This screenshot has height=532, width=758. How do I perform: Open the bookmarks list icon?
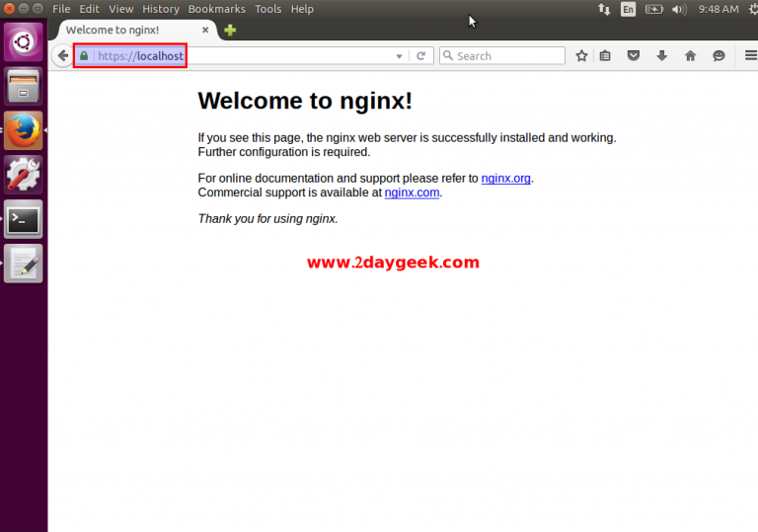click(x=606, y=56)
